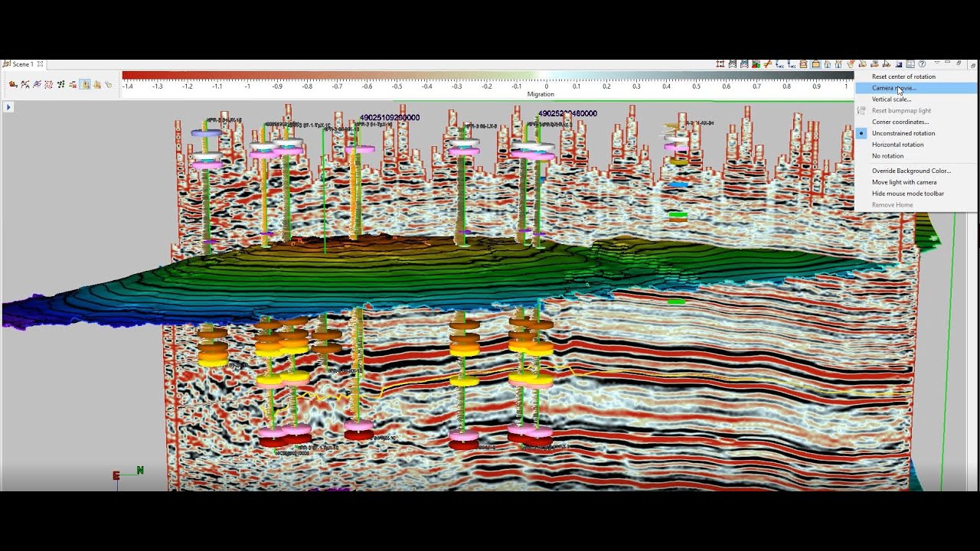The width and height of the screenshot is (980, 551).
Task: Click the blue square icon left of the layout grid icon
Action: [899, 64]
